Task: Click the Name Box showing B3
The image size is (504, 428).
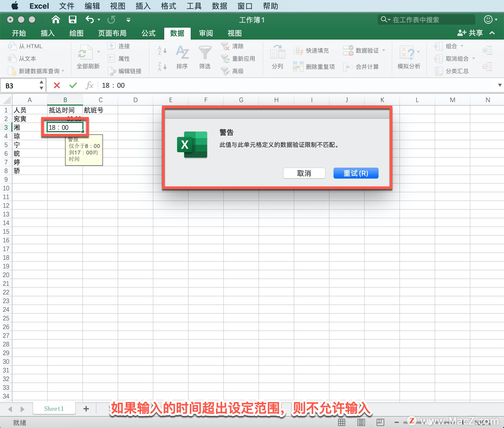Action: click(20, 86)
